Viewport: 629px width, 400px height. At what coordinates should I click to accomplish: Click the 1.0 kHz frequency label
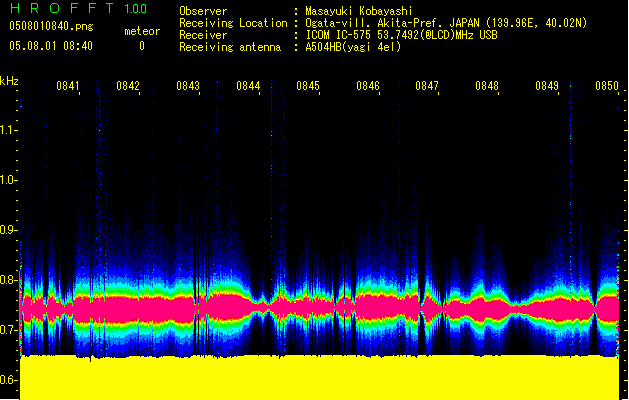point(9,180)
